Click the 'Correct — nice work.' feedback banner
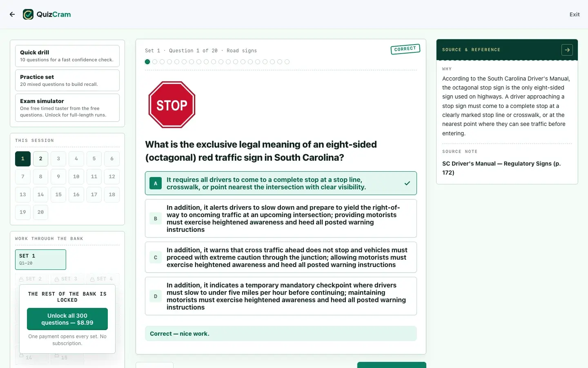This screenshot has width=588, height=368. tap(281, 334)
